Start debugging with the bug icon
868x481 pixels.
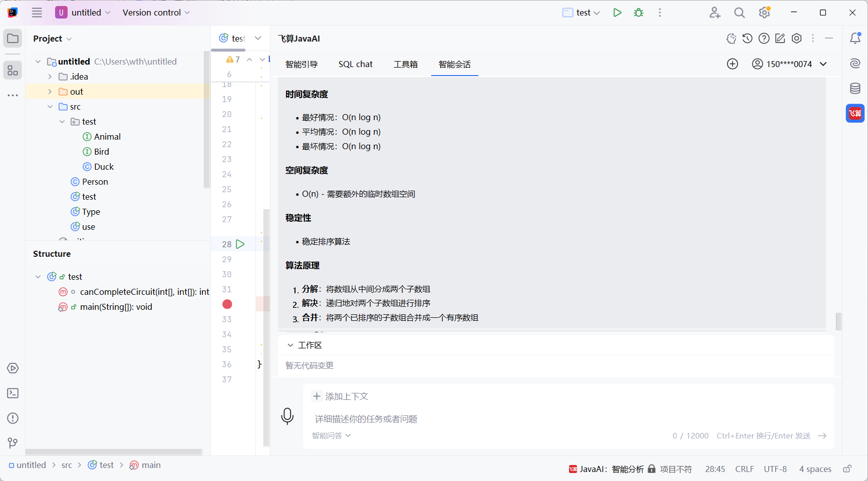[638, 13]
